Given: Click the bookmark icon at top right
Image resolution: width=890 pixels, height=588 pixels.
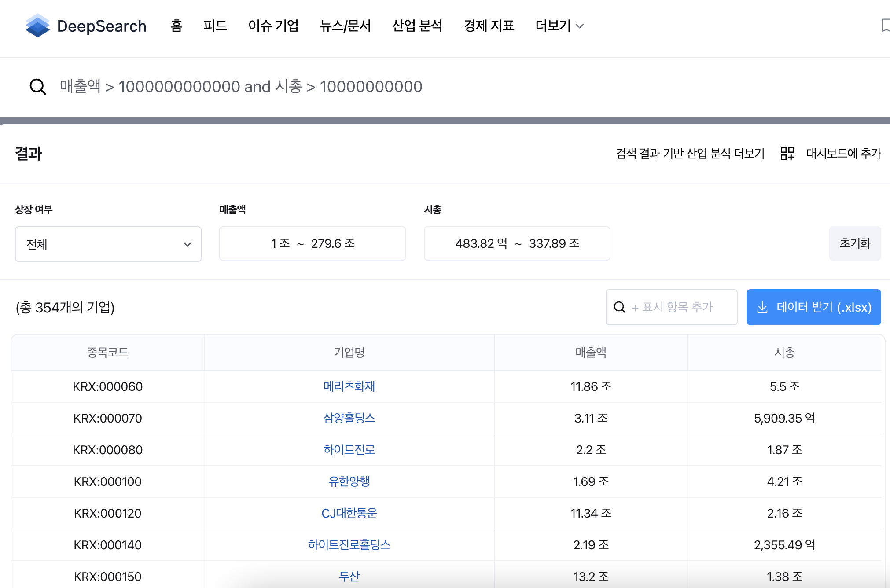Looking at the screenshot, I should (885, 26).
